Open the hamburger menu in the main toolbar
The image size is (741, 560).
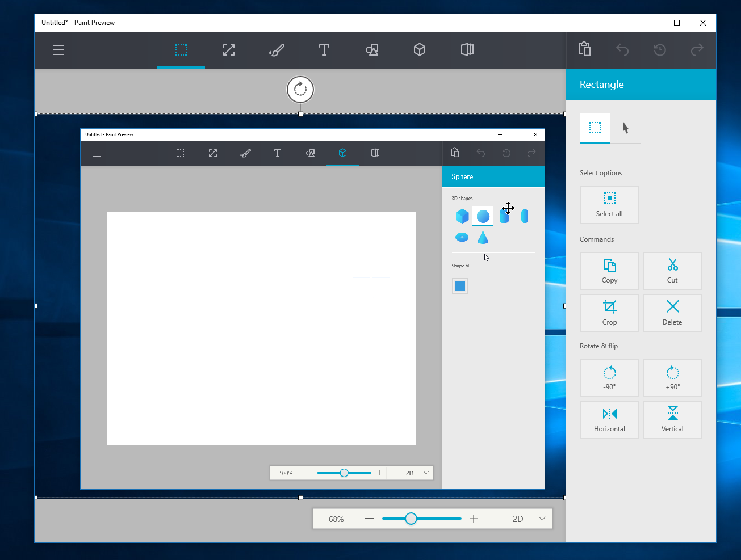pos(58,50)
